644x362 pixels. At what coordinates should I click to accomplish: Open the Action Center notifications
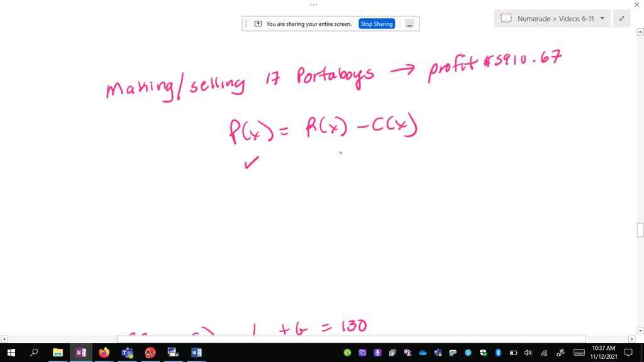(629, 353)
